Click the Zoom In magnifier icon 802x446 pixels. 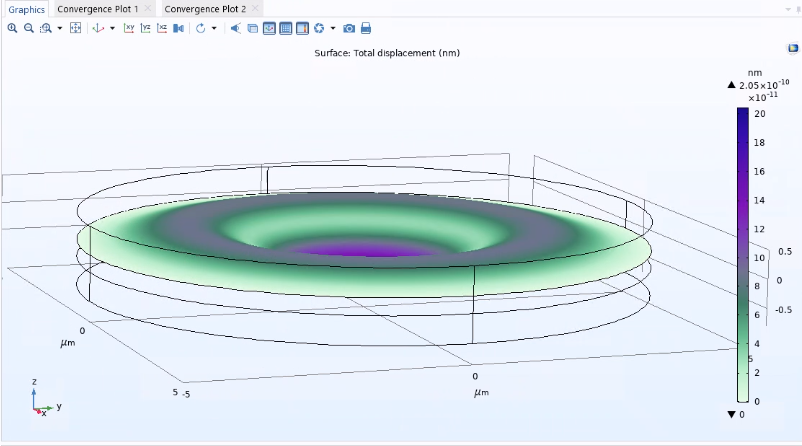tap(12, 29)
